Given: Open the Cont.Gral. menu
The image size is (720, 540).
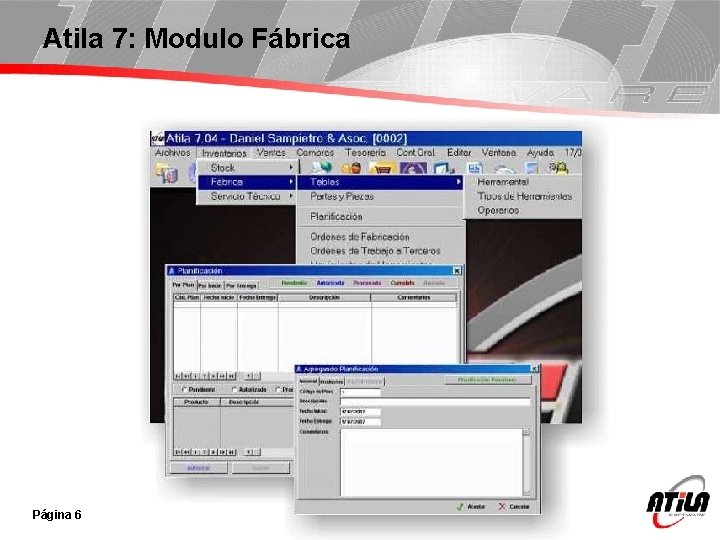Looking at the screenshot, I should pyautogui.click(x=416, y=152).
